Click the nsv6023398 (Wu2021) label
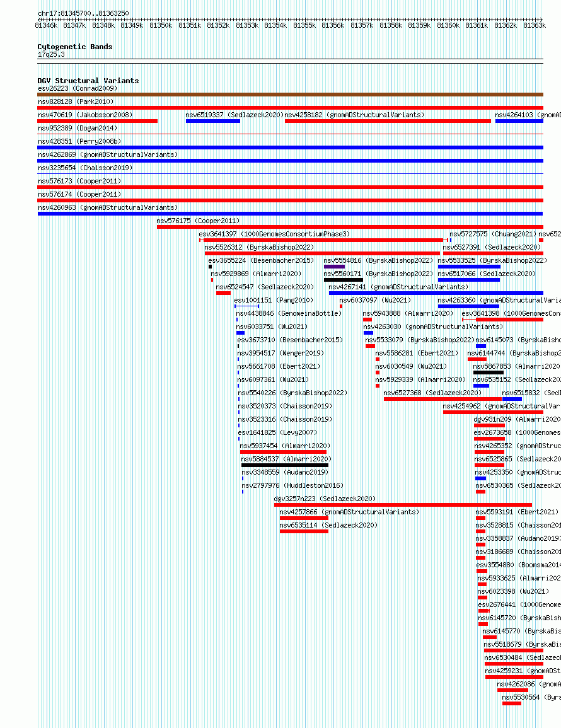The height and width of the screenshot is (728, 561). tap(513, 591)
